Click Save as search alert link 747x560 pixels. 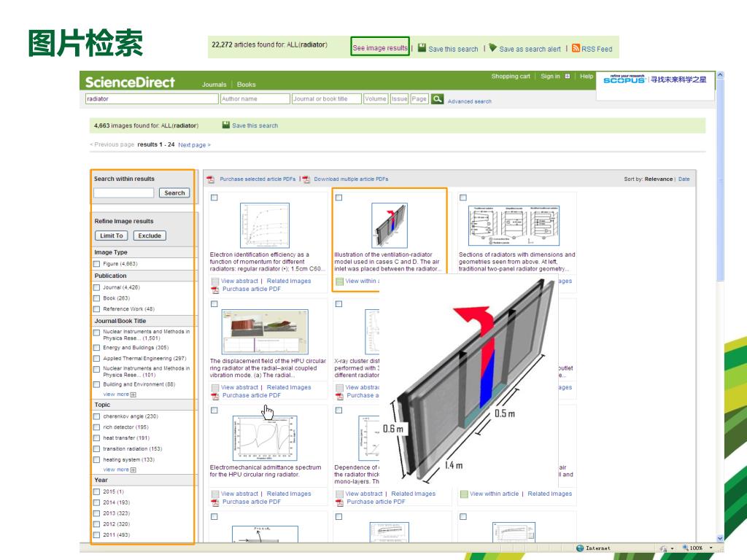pyautogui.click(x=530, y=49)
